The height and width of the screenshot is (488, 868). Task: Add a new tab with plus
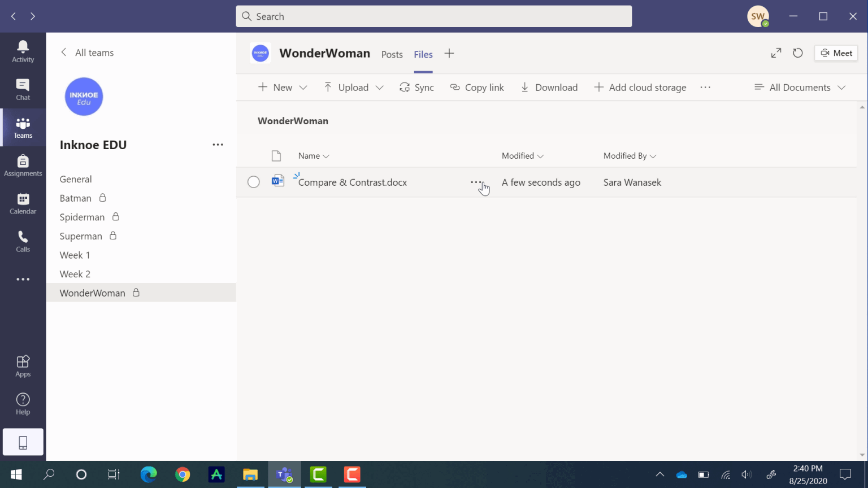(449, 54)
